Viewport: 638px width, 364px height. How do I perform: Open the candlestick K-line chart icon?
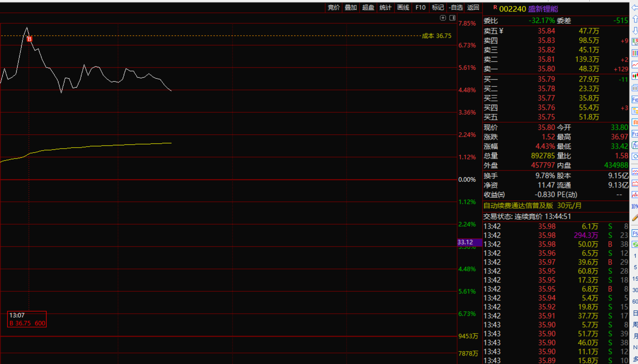pyautogui.click(x=635, y=76)
